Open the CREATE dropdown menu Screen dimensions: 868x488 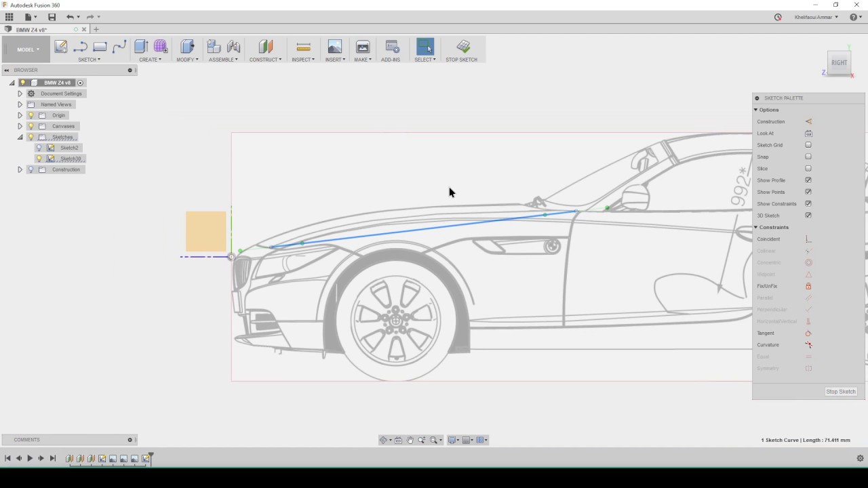tap(150, 60)
